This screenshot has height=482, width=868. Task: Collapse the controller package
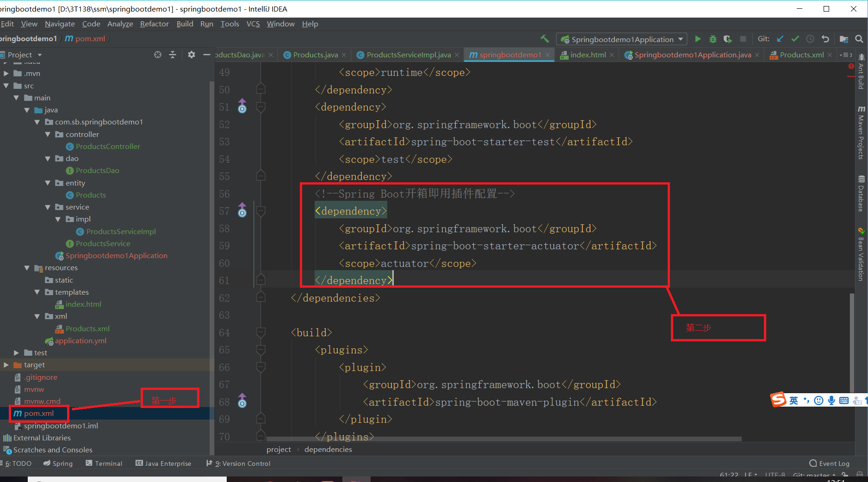[48, 134]
